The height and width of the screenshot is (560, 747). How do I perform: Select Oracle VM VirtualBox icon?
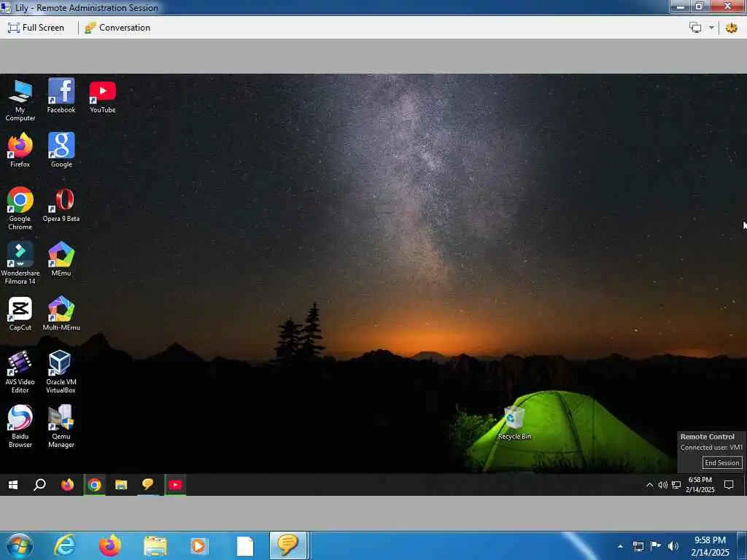coord(61,372)
